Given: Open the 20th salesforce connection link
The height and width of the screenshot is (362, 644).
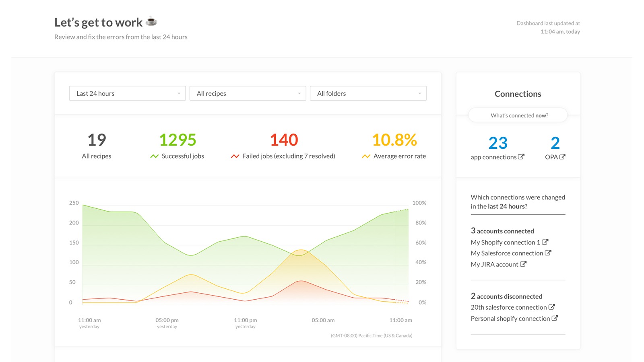Looking at the screenshot, I should pyautogui.click(x=509, y=307).
